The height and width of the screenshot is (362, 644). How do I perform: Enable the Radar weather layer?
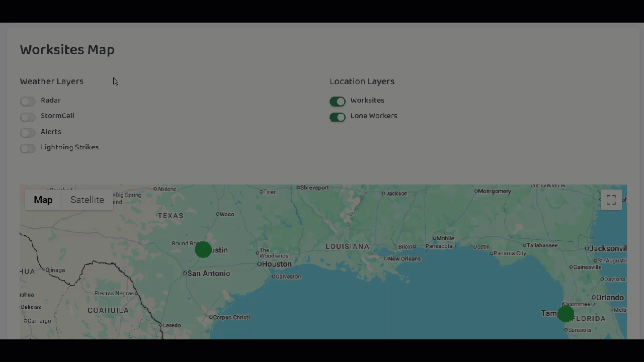click(x=28, y=102)
